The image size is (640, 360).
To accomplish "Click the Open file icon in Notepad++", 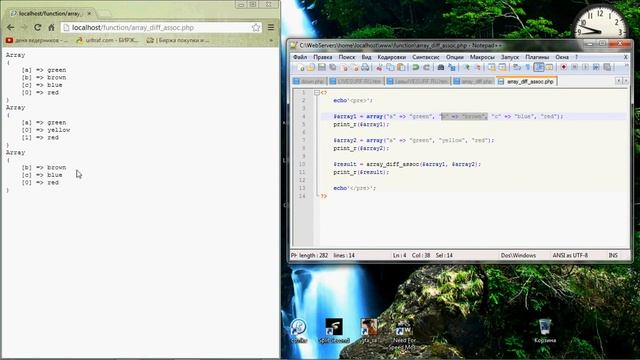I will 311,67.
